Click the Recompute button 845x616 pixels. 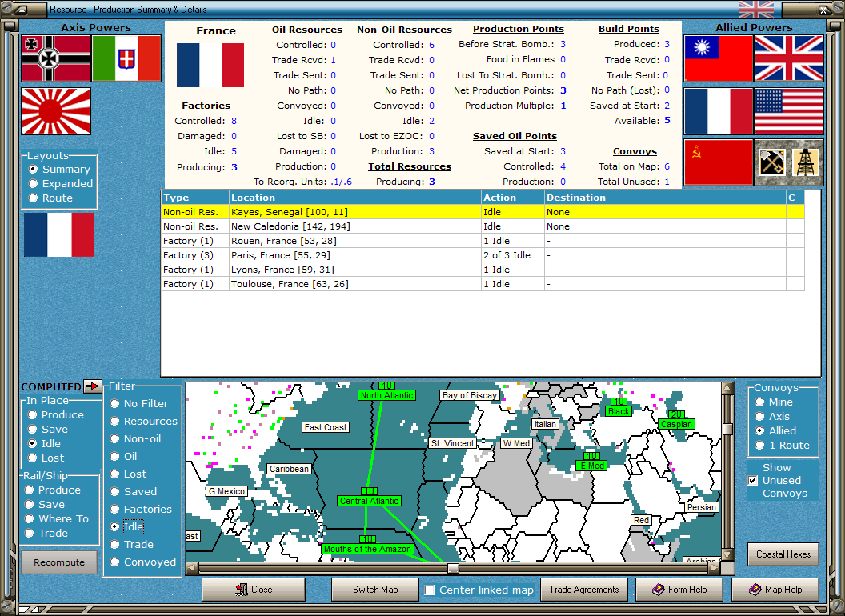pos(59,562)
